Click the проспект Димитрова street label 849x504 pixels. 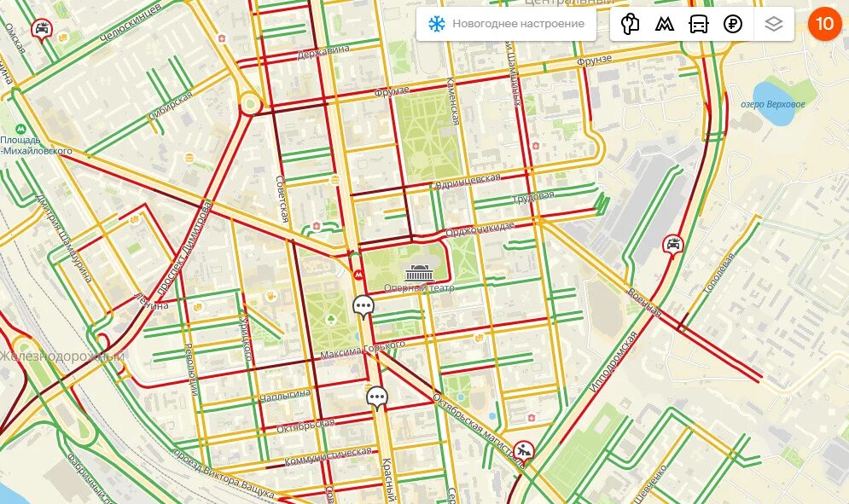coord(182,248)
